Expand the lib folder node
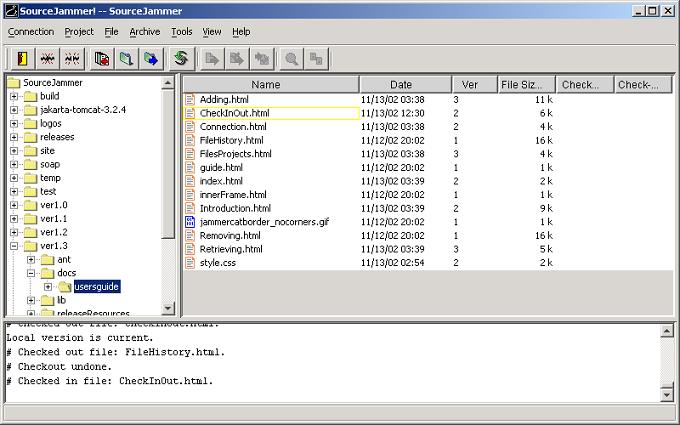680x425 pixels. pos(31,300)
